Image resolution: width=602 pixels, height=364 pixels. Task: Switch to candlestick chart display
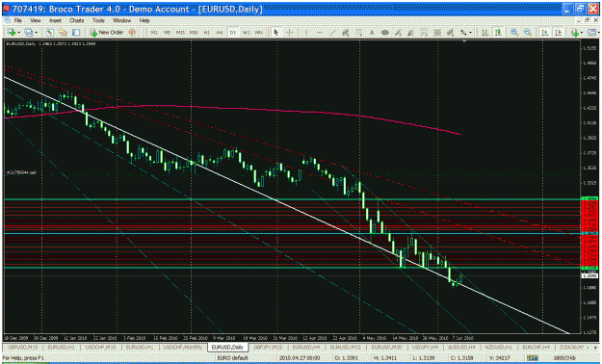pyautogui.click(x=498, y=33)
